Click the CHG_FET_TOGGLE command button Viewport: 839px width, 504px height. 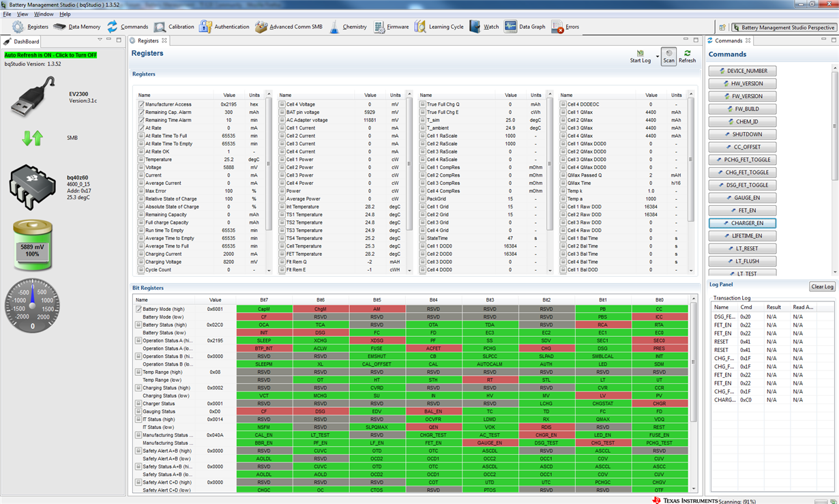742,173
